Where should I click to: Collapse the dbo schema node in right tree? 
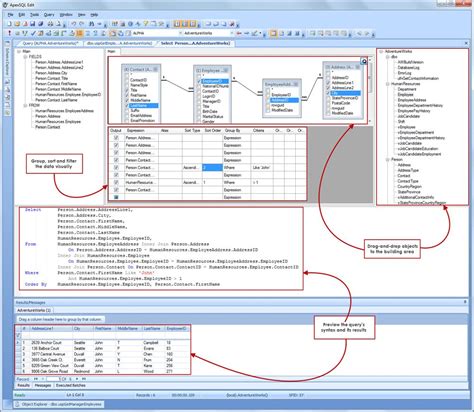pos(388,57)
